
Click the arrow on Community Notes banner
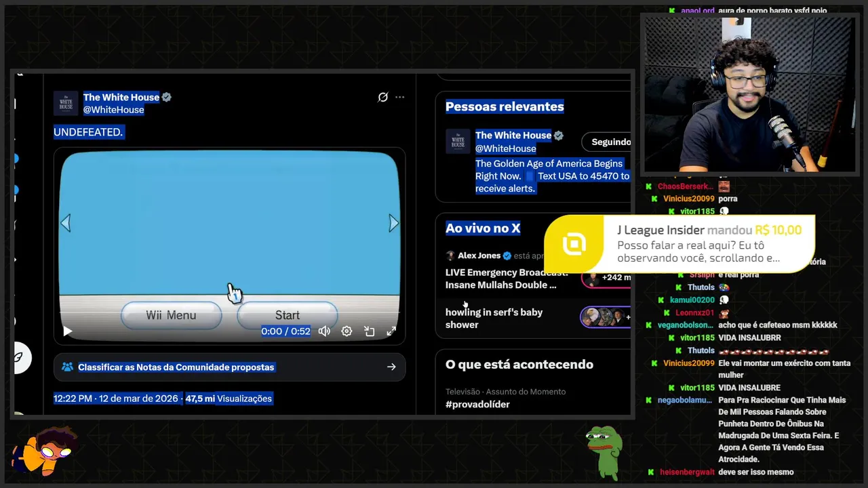click(391, 367)
